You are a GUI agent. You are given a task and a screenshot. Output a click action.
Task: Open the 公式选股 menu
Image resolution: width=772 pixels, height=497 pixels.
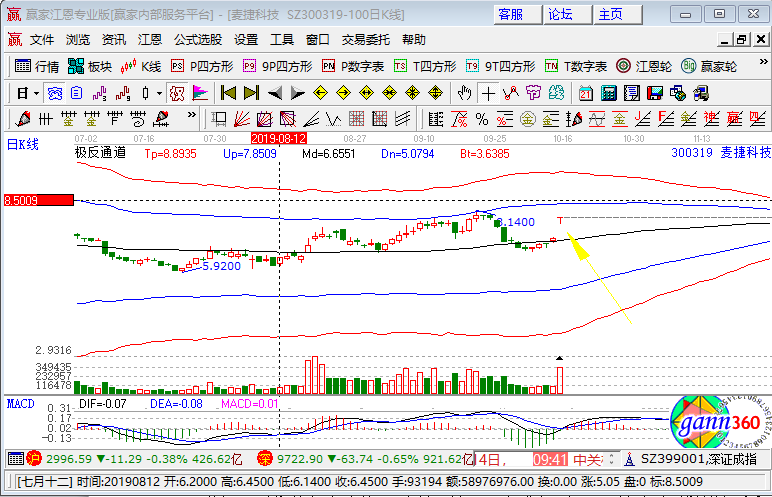pyautogui.click(x=198, y=39)
